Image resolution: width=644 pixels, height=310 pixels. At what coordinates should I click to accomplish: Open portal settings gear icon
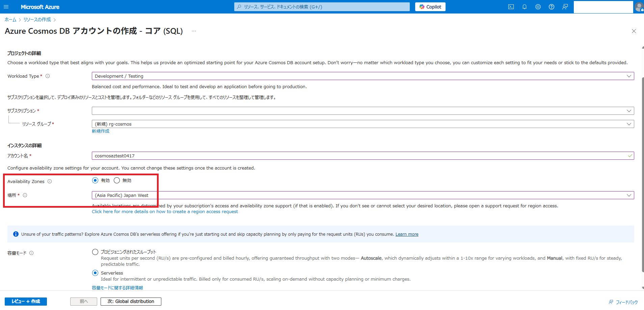[538, 7]
